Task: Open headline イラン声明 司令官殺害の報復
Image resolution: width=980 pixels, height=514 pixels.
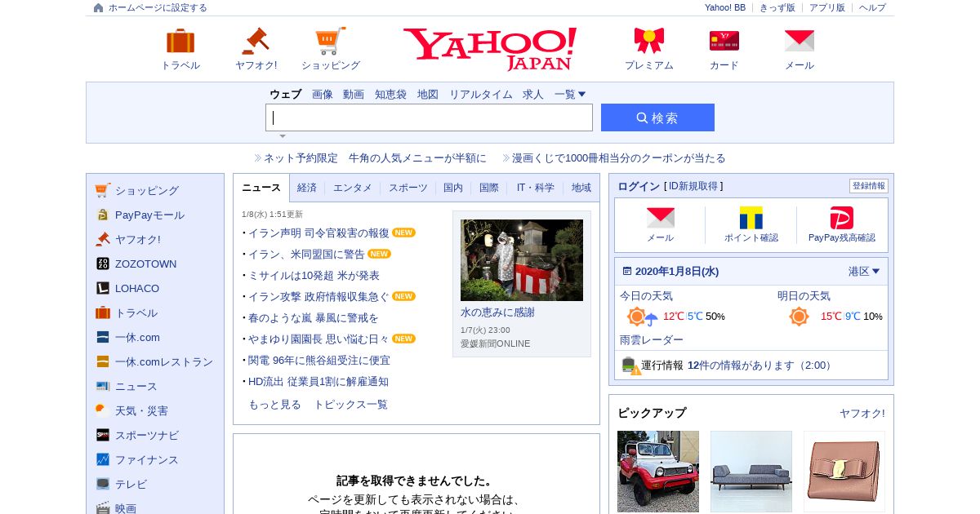Action: click(318, 233)
